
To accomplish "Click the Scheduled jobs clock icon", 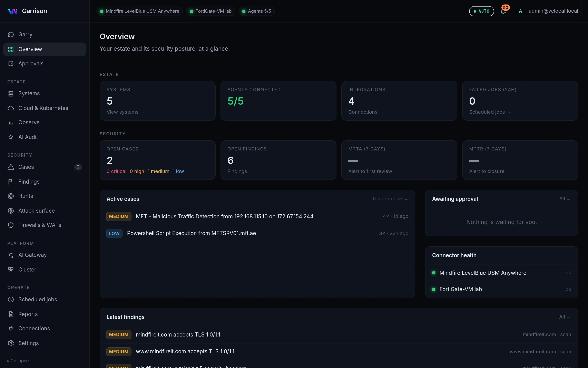I will click(x=11, y=299).
